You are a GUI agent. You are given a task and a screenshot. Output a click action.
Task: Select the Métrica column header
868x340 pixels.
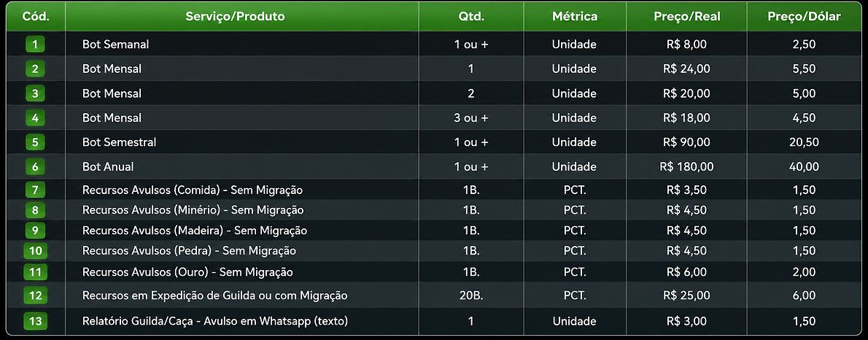pyautogui.click(x=575, y=17)
